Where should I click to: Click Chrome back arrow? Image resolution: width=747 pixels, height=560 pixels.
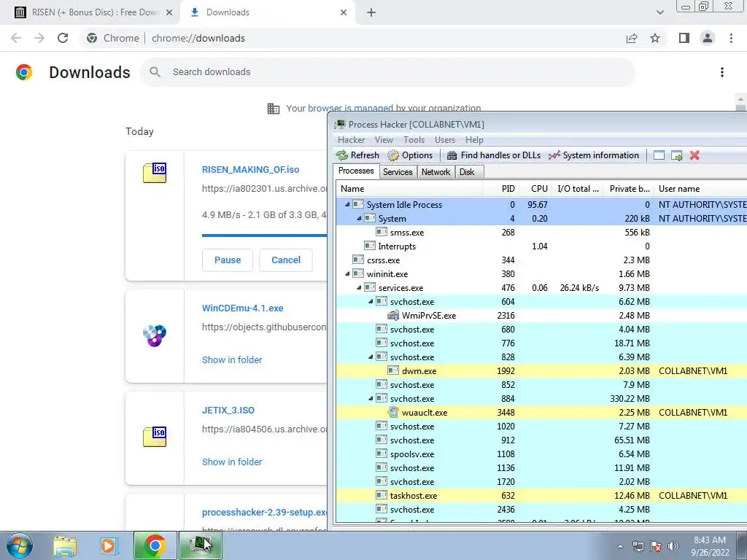tap(16, 38)
